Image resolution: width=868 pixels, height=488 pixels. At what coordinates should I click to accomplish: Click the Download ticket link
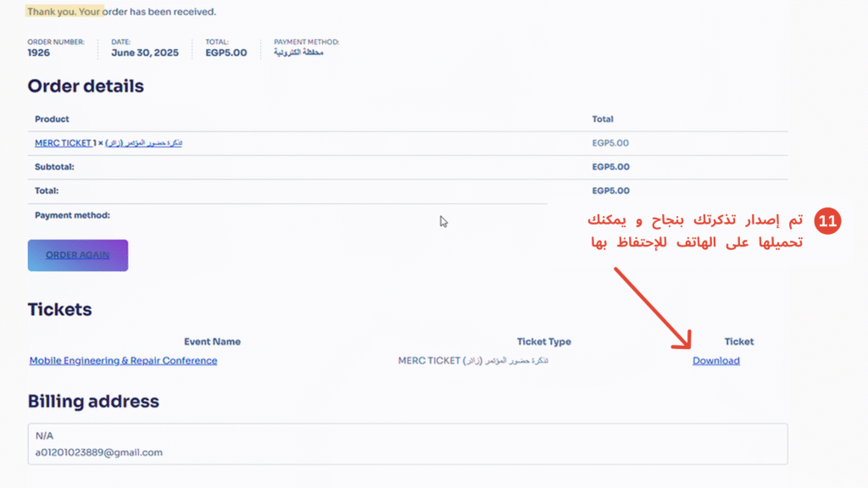point(715,361)
